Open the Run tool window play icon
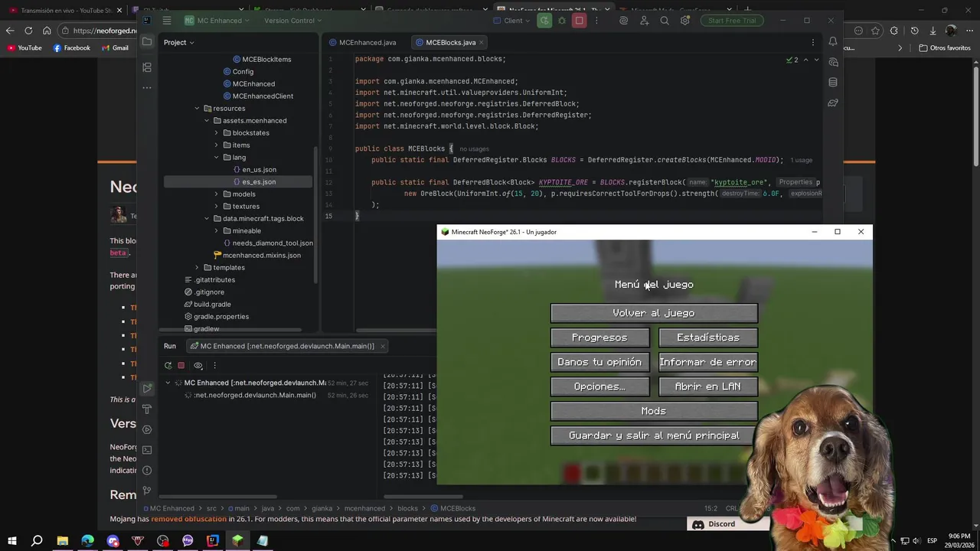 point(147,389)
